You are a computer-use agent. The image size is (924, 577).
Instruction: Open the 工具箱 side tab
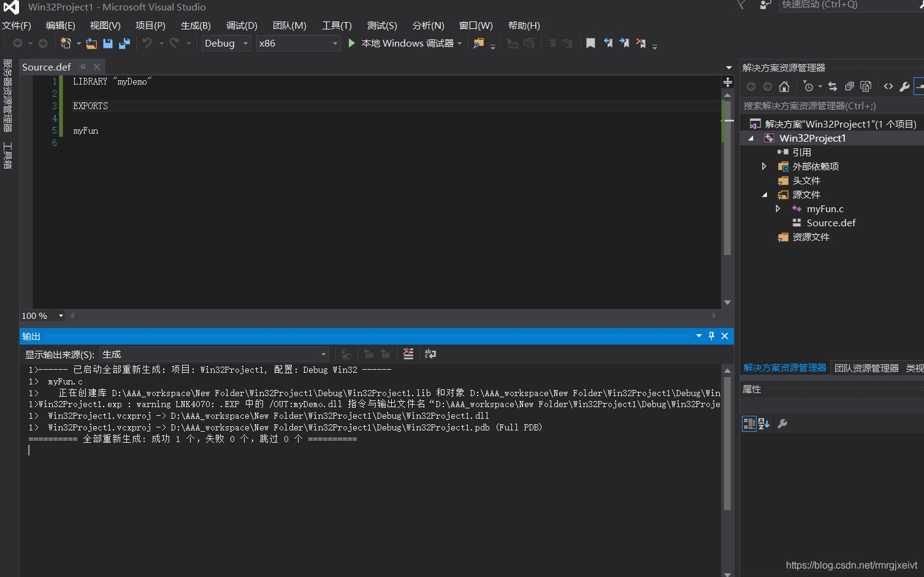point(7,155)
